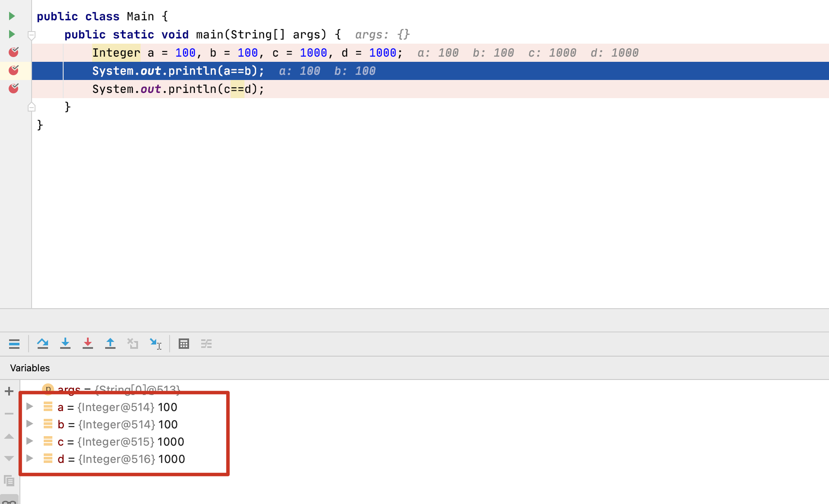Image resolution: width=829 pixels, height=504 pixels.
Task: Click the Run to Cursor icon
Action: pos(155,344)
